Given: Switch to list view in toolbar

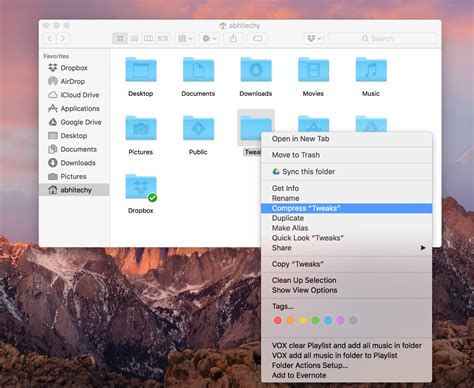Looking at the screenshot, I should tap(134, 39).
